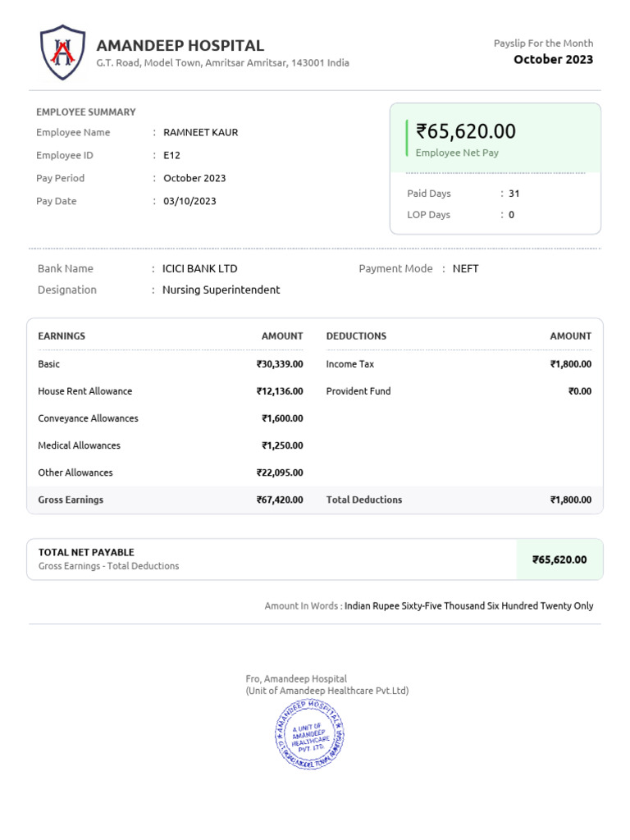
Task: Click the Amandeep Hospital shield logo
Action: point(62,52)
